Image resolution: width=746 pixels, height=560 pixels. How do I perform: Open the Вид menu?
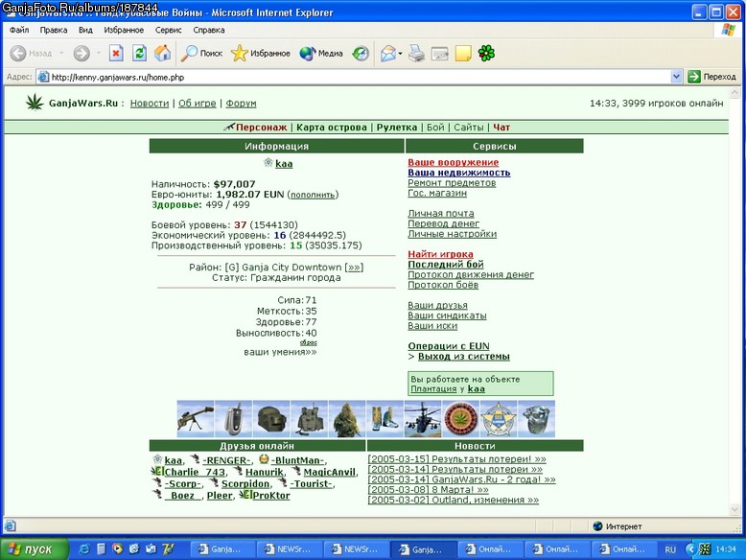[x=85, y=30]
